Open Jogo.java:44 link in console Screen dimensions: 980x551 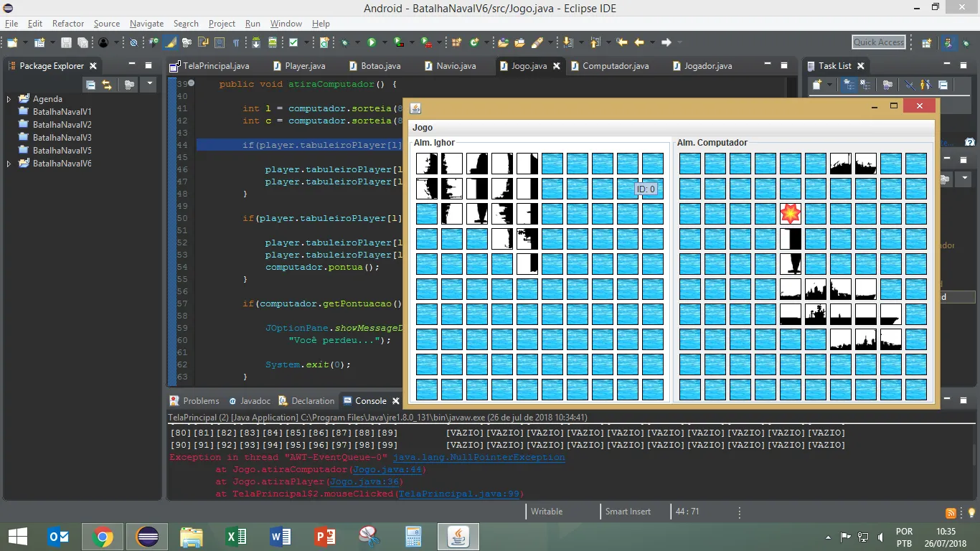pyautogui.click(x=389, y=470)
